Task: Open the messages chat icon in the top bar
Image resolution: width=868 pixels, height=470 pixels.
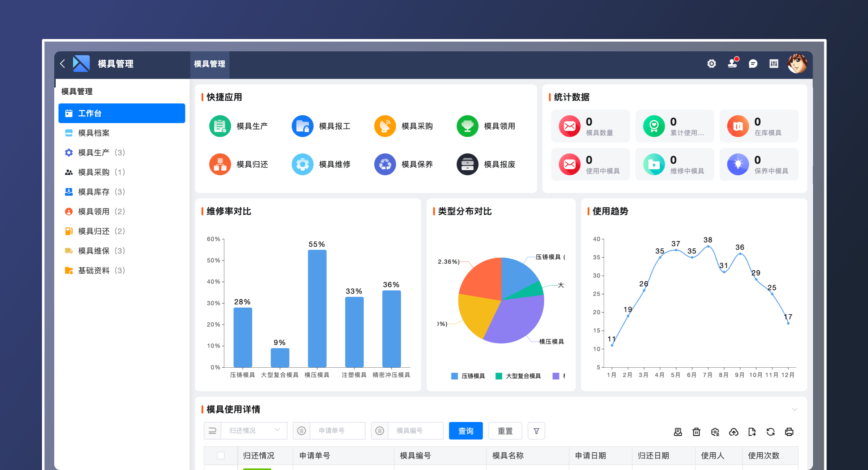Action: [753, 64]
